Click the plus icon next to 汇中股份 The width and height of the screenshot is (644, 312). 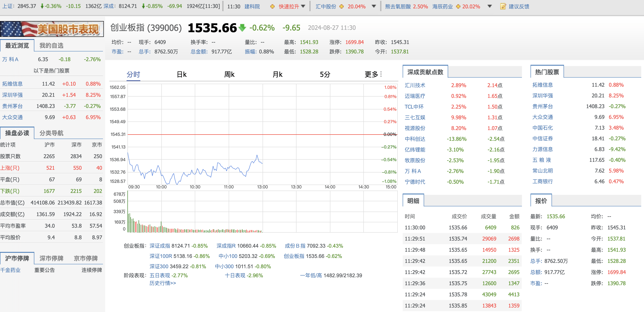tap(342, 6)
